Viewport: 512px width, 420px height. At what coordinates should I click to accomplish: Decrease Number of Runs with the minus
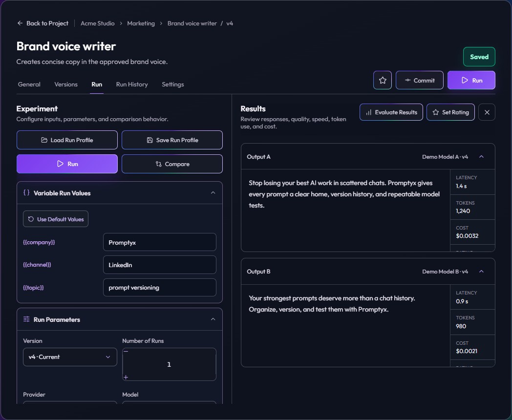126,352
